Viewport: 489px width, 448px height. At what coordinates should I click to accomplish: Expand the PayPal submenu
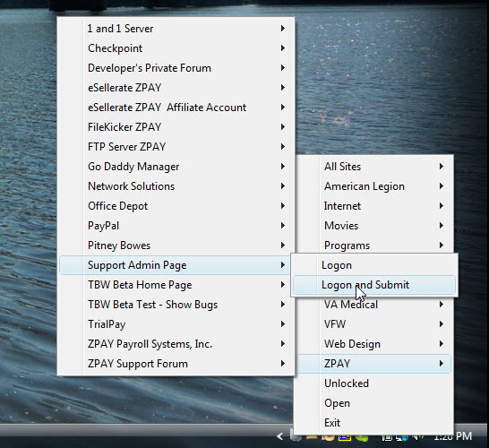tap(176, 226)
